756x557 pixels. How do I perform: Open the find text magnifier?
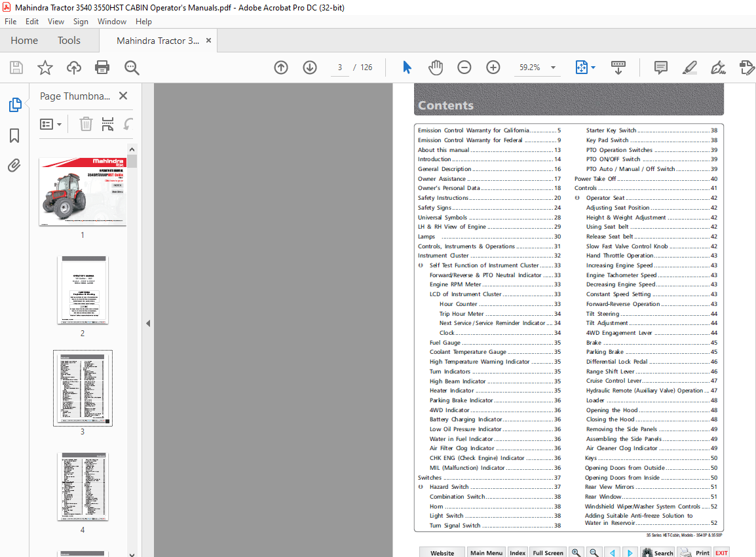pyautogui.click(x=132, y=67)
